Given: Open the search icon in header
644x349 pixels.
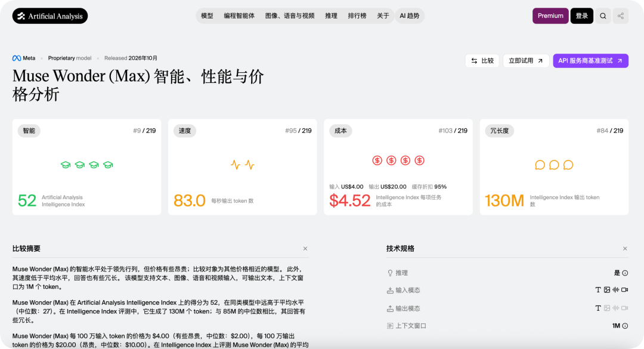Looking at the screenshot, I should pos(603,16).
